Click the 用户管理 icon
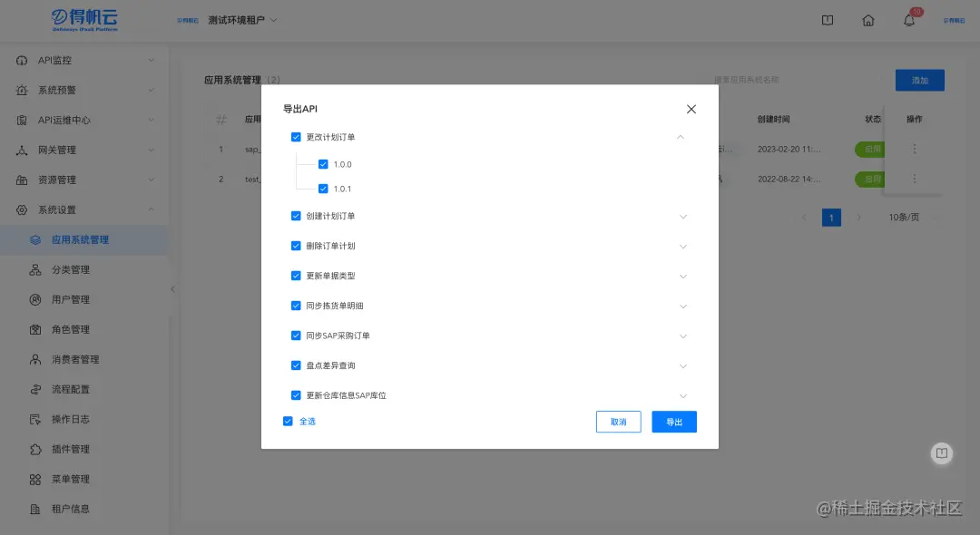This screenshot has width=980, height=535. [x=35, y=300]
